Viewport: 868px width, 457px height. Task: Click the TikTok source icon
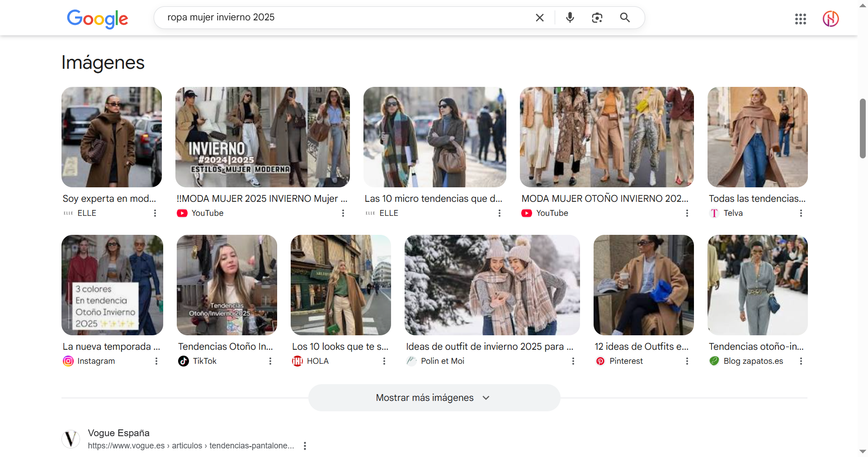click(184, 361)
